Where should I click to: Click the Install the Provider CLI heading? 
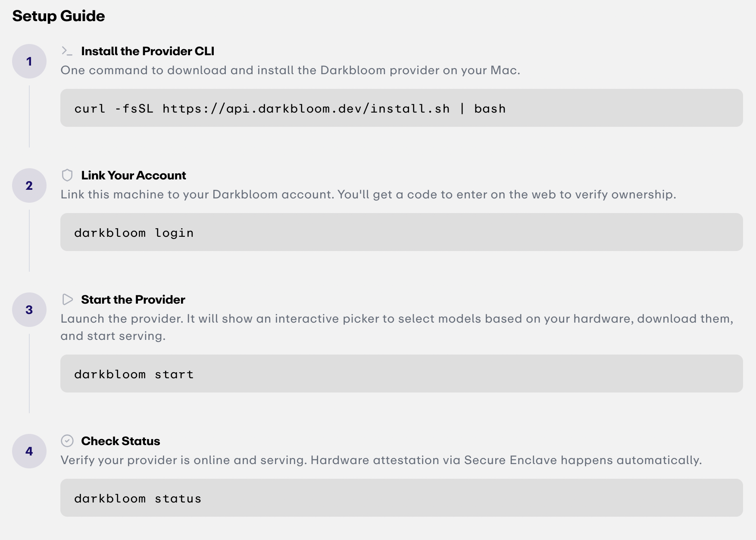point(148,51)
